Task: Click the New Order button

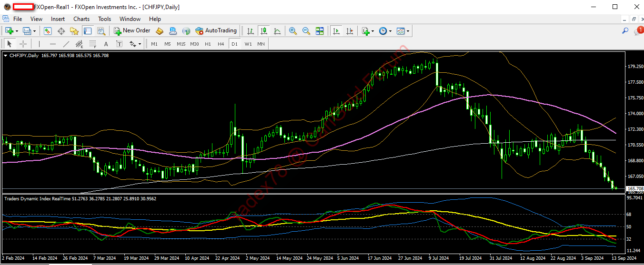Action: coord(132,31)
